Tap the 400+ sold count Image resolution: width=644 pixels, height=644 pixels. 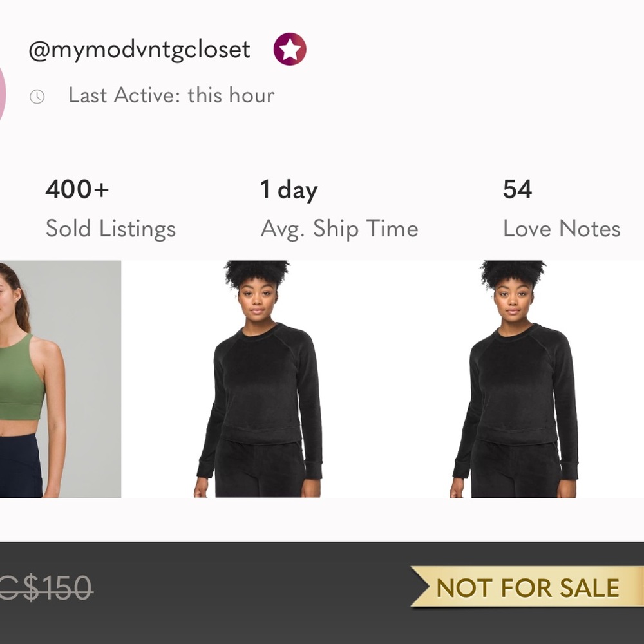coord(77,189)
